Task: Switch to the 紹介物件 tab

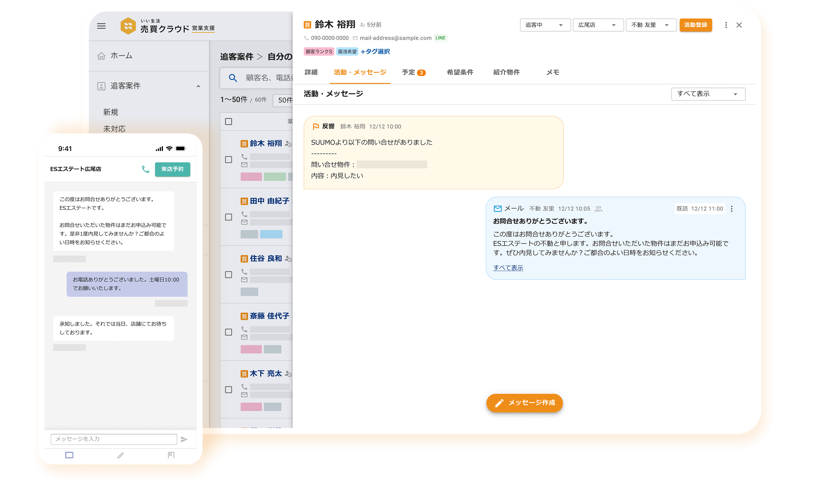Action: 507,72
